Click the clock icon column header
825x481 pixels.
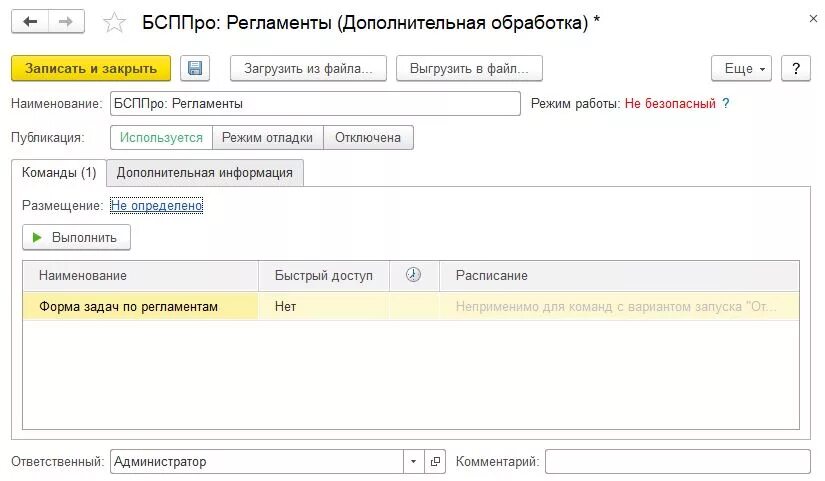coord(413,275)
